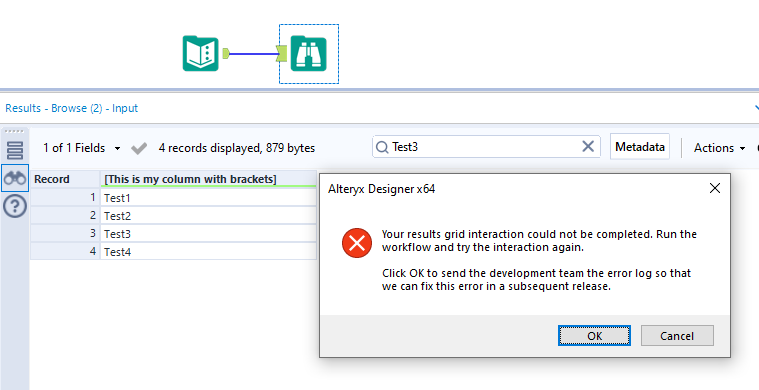Click the Results - Browse (2) - Input title

[x=72, y=108]
